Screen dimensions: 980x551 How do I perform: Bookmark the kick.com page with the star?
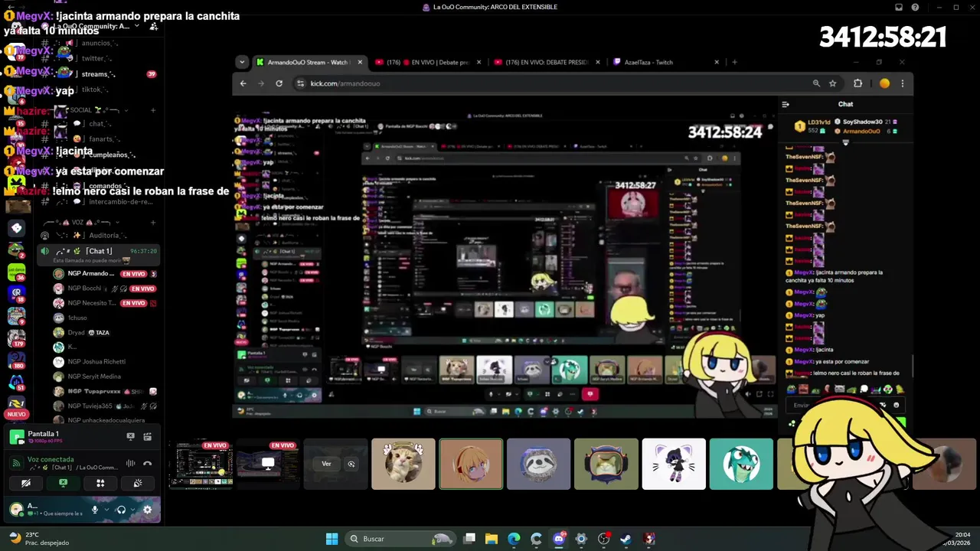click(x=832, y=83)
